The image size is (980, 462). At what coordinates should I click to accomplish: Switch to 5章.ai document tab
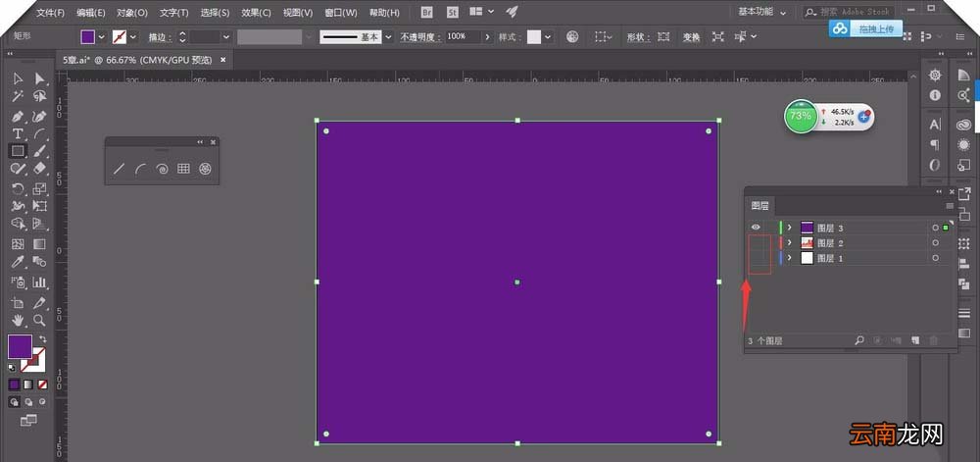coord(137,60)
